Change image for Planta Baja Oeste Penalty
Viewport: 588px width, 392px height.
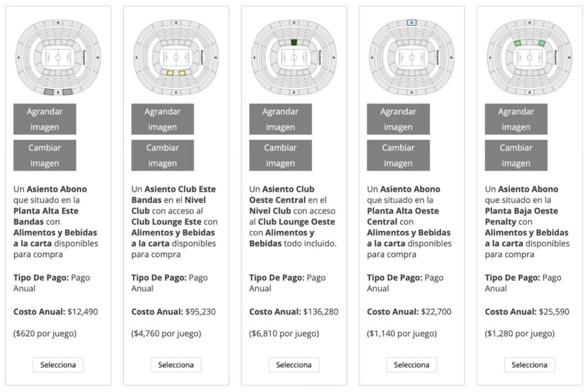pos(516,155)
